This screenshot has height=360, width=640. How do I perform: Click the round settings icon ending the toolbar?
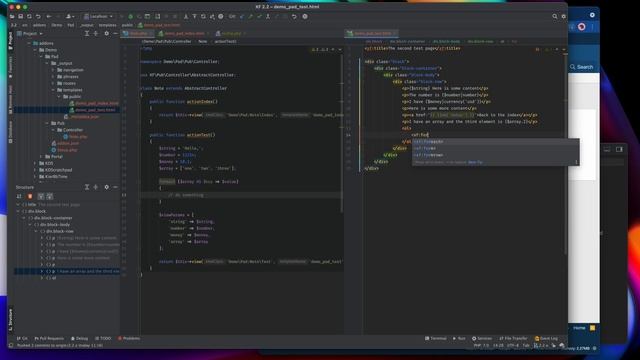(x=305, y=16)
